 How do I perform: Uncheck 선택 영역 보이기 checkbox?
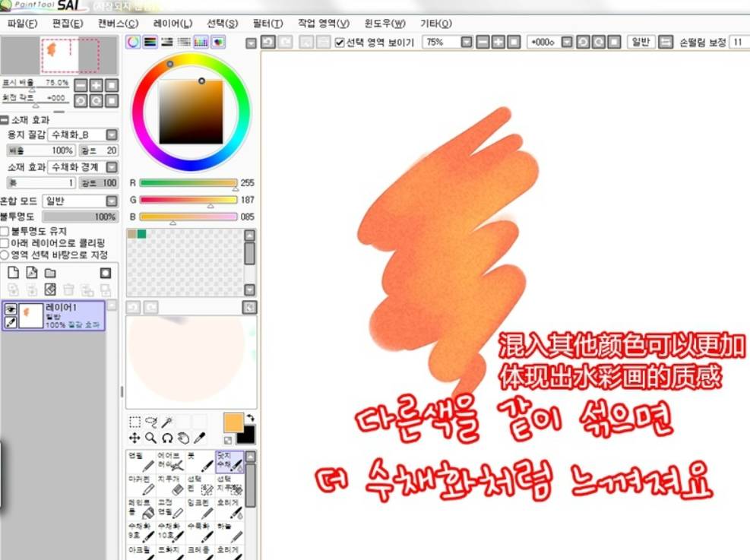340,43
